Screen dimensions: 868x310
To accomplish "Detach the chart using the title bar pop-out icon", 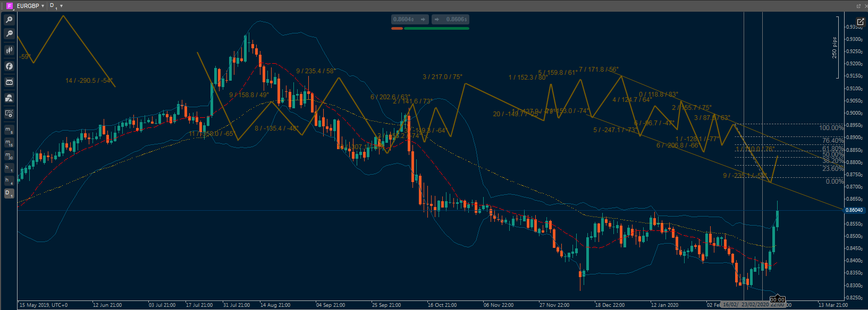I will pos(858,6).
